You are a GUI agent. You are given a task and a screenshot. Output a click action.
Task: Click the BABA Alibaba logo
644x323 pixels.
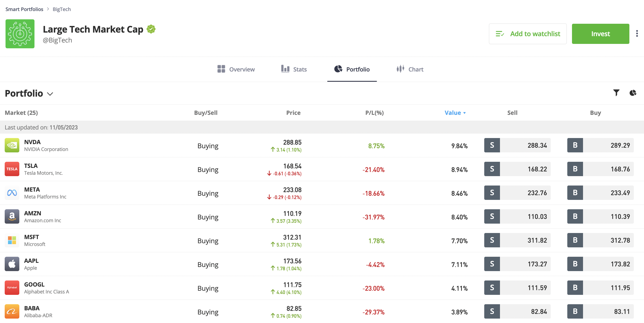pos(12,311)
